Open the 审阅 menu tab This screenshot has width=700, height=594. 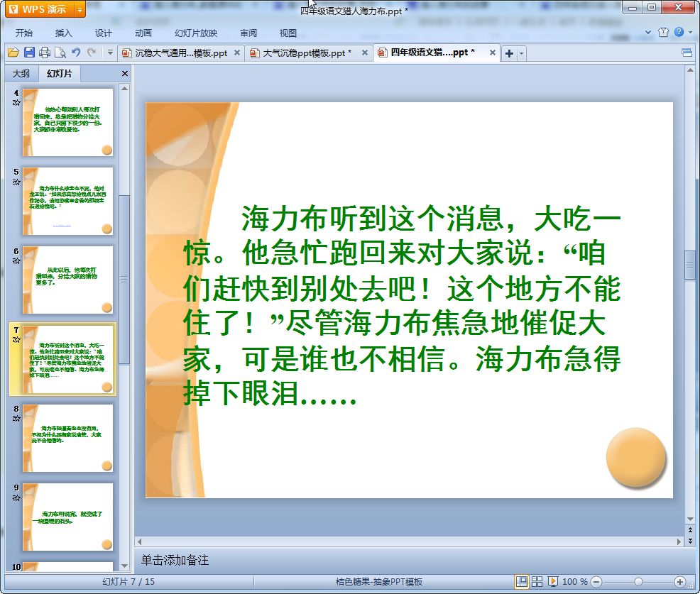248,33
